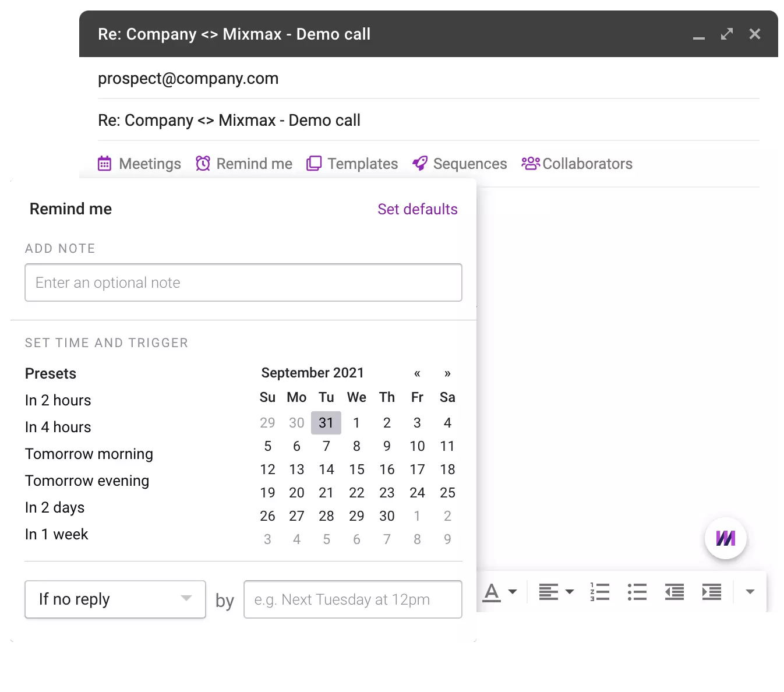Pick September 18 in the calendar
The height and width of the screenshot is (692, 784).
(447, 469)
